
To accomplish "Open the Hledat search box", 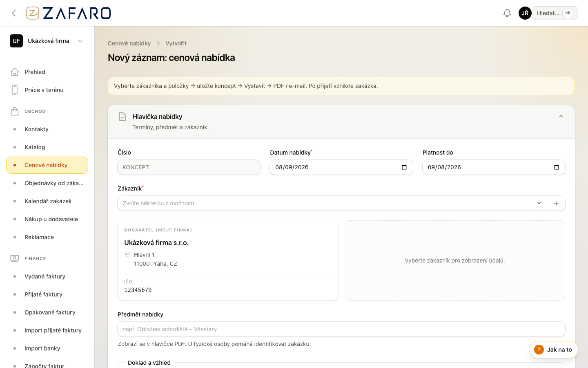I will pos(555,13).
